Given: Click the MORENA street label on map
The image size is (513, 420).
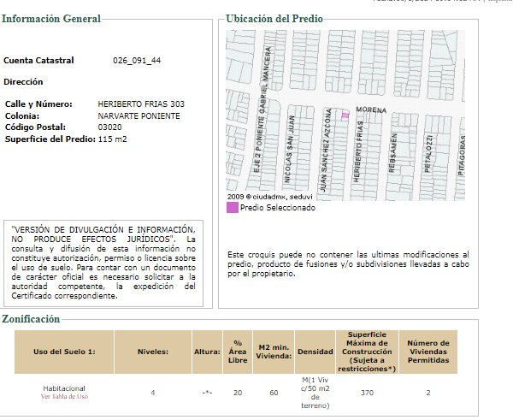Looking at the screenshot, I should (x=371, y=109).
